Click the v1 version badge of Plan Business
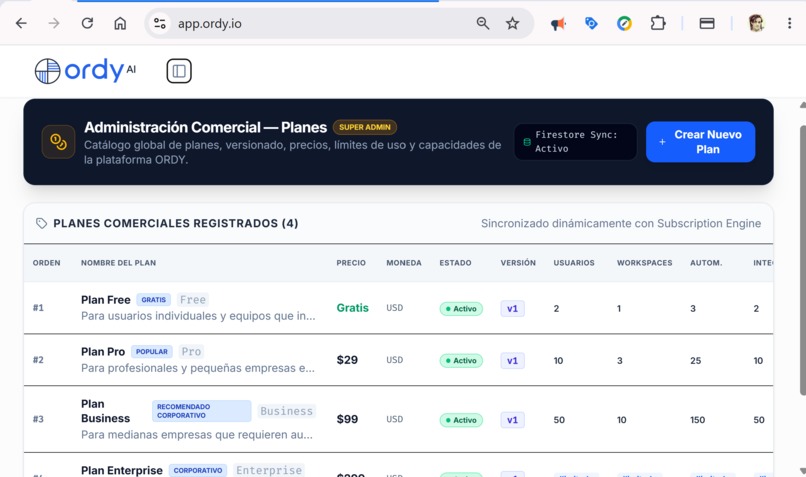This screenshot has height=477, width=806. tap(512, 420)
